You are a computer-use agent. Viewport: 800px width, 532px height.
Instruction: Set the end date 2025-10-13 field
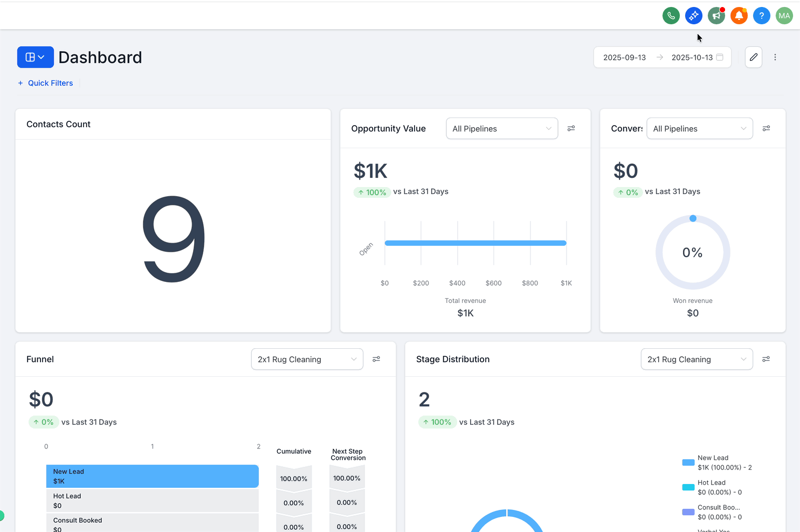[692, 57]
